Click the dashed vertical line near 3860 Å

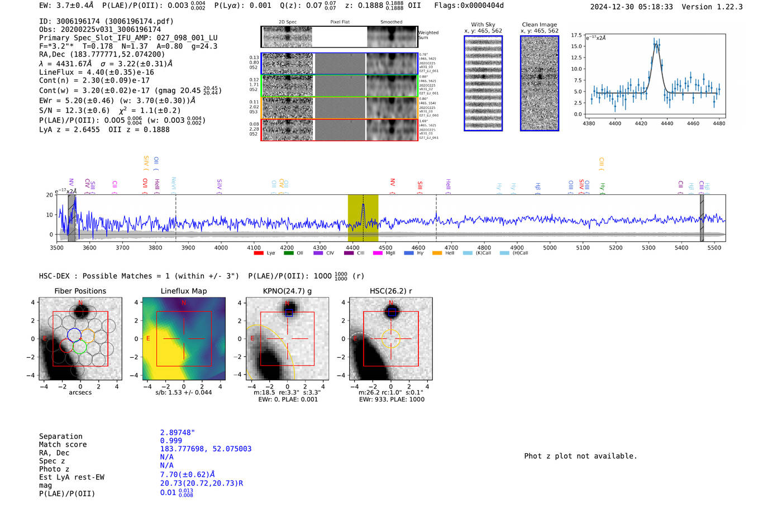click(175, 218)
